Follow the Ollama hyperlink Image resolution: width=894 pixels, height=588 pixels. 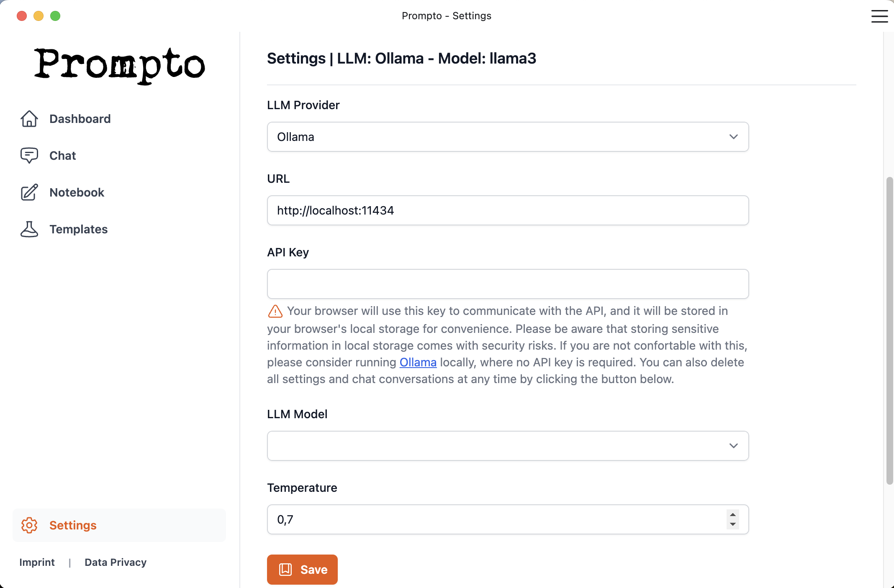[x=418, y=362]
